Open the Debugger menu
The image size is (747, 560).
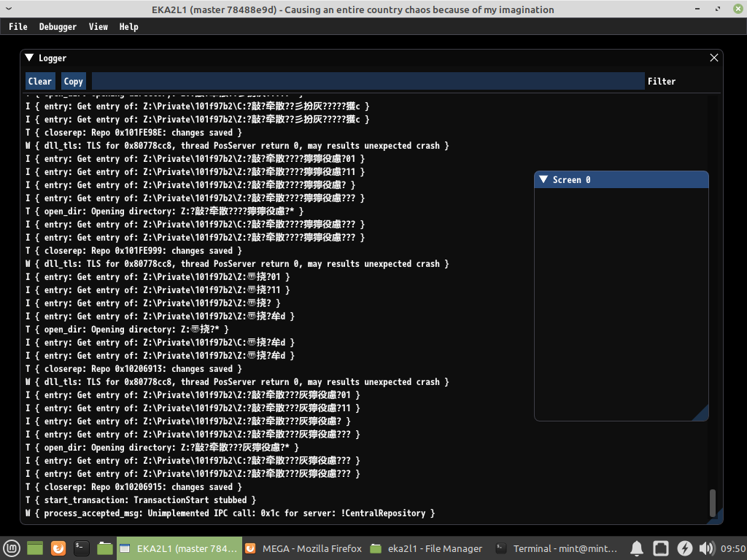58,27
